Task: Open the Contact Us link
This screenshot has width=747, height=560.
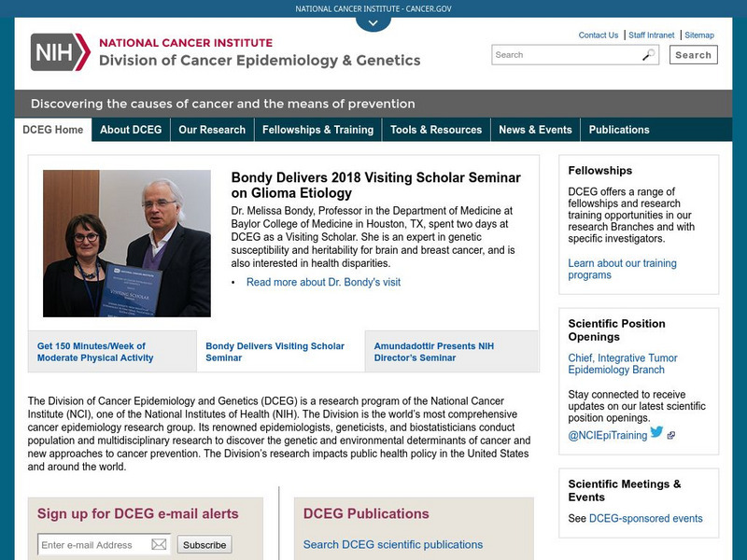Action: coord(598,35)
